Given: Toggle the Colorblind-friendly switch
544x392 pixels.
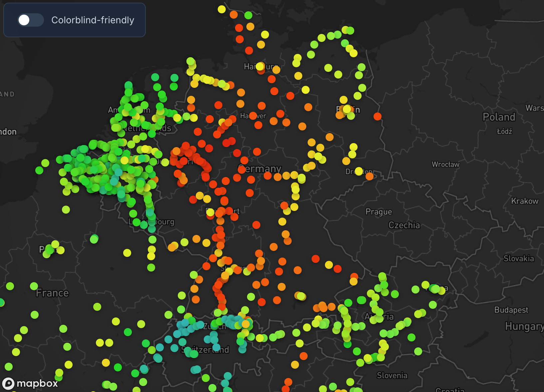Looking at the screenshot, I should click(30, 20).
